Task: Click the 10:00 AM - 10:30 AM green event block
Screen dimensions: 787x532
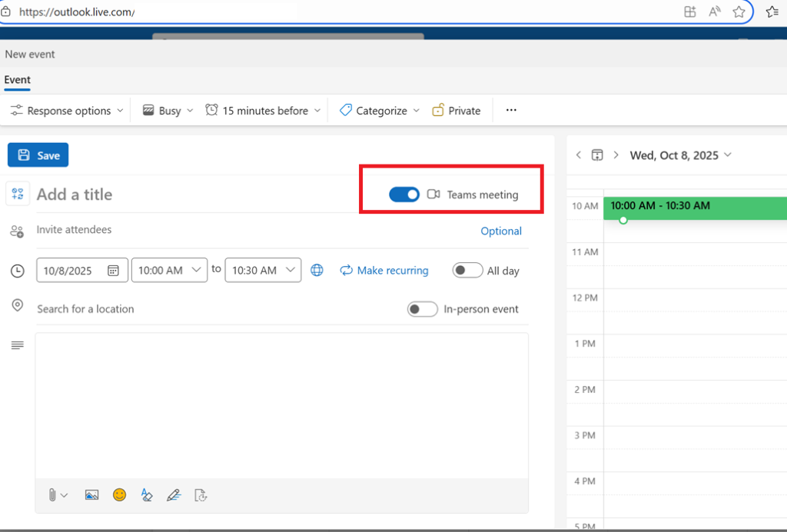Action: (x=695, y=208)
